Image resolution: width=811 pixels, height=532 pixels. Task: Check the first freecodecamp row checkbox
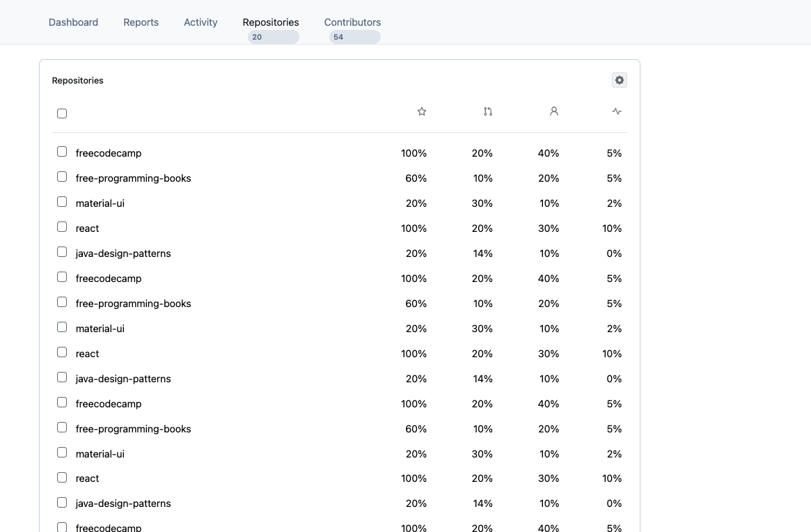(62, 152)
